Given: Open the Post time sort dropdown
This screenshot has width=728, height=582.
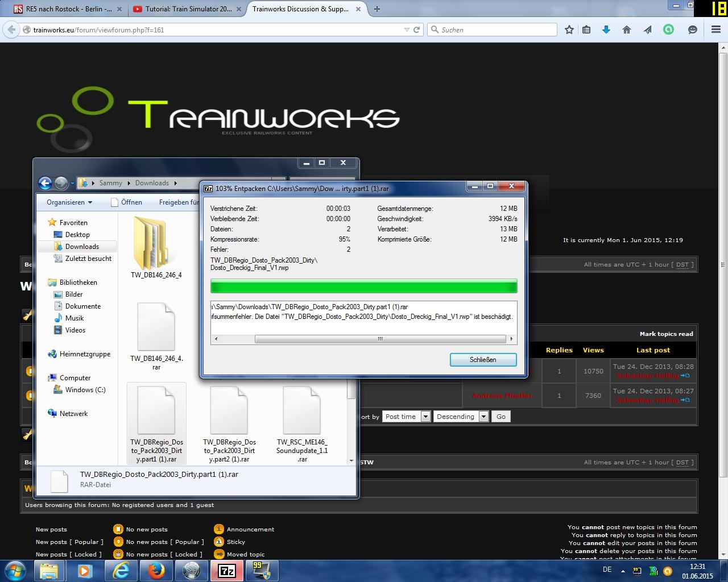Looking at the screenshot, I should click(x=406, y=417).
